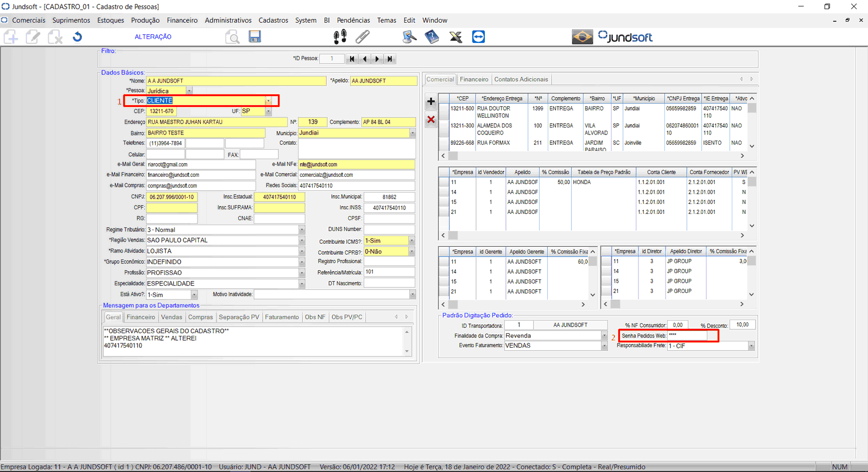Screen dimensions: 868x472
Task: Go to previous record arrow button
Action: click(x=365, y=59)
